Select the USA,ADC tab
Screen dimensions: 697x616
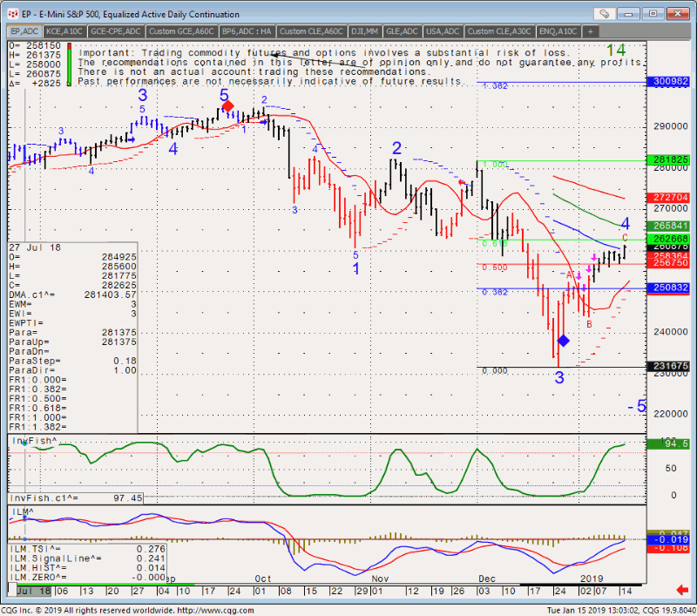point(443,31)
